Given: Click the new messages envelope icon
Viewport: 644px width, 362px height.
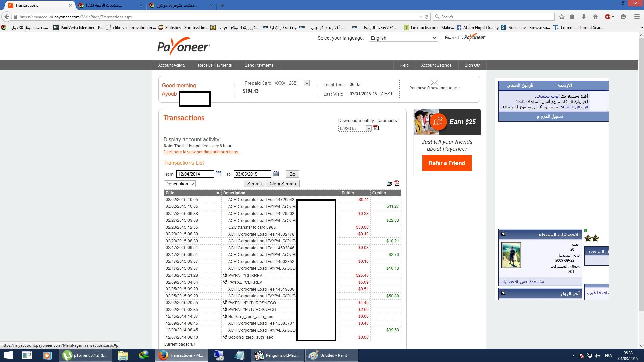Looking at the screenshot, I should pos(435,82).
